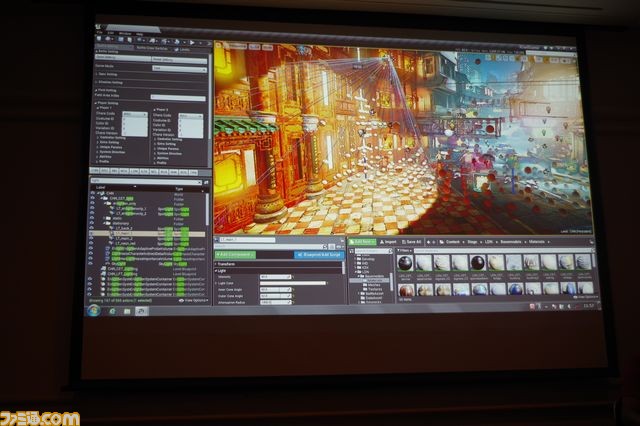Click the Save icon in the main toolbar
The width and height of the screenshot is (640, 426).
coord(100,39)
